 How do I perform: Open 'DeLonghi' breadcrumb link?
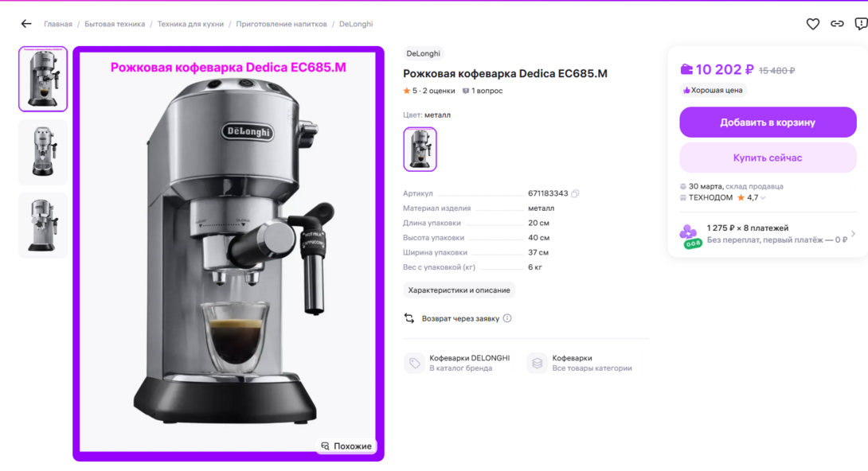pos(356,25)
